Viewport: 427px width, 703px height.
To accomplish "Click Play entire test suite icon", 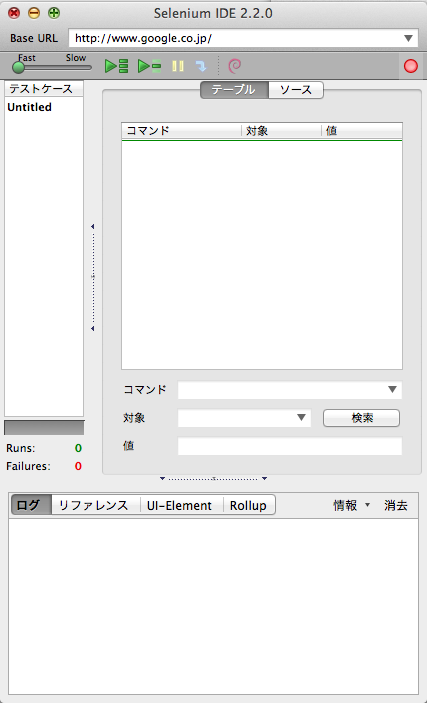I will 117,66.
